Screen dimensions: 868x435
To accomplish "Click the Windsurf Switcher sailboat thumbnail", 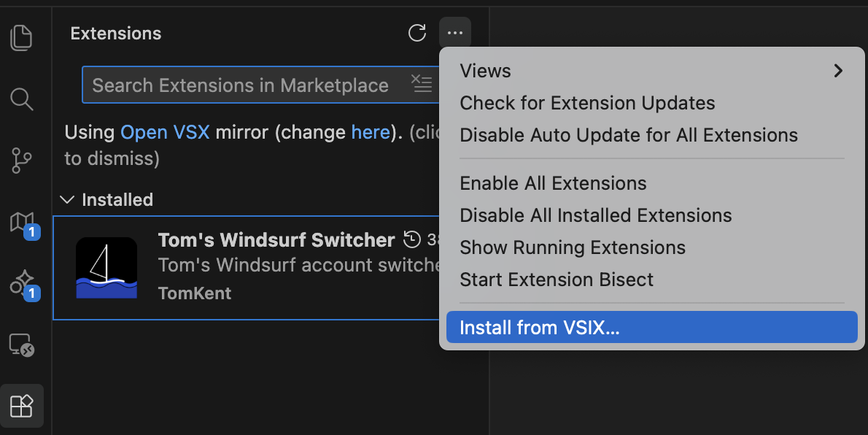I will pos(106,267).
